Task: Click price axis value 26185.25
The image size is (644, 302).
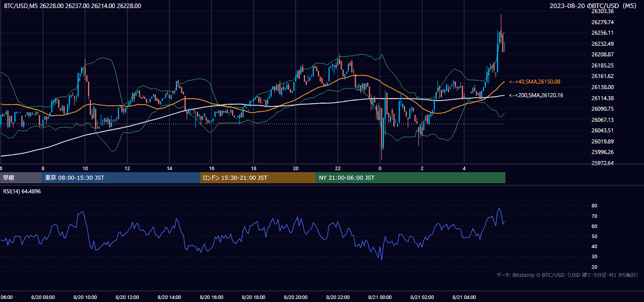Action: [602, 65]
